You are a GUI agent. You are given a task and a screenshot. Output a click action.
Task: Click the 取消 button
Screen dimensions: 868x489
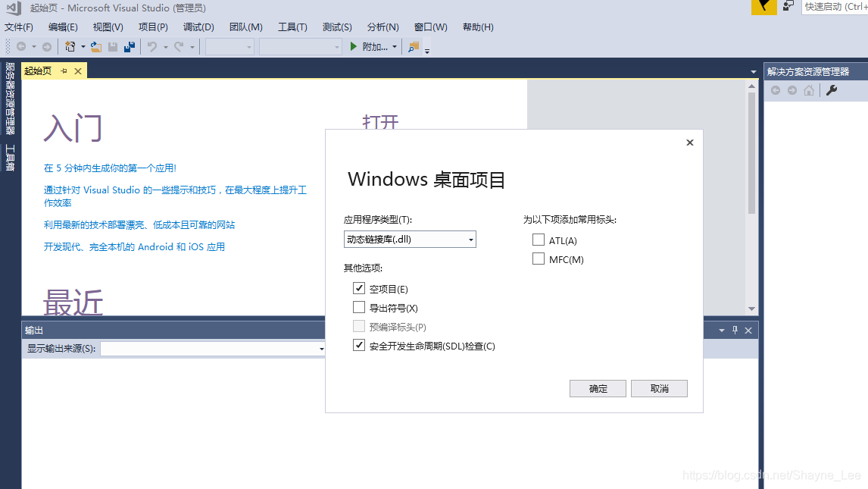click(659, 388)
